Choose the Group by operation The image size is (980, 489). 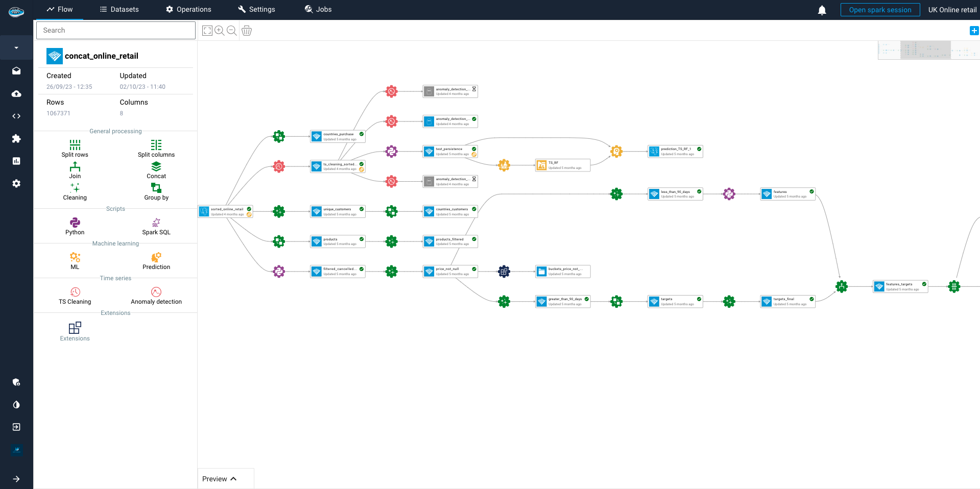156,188
